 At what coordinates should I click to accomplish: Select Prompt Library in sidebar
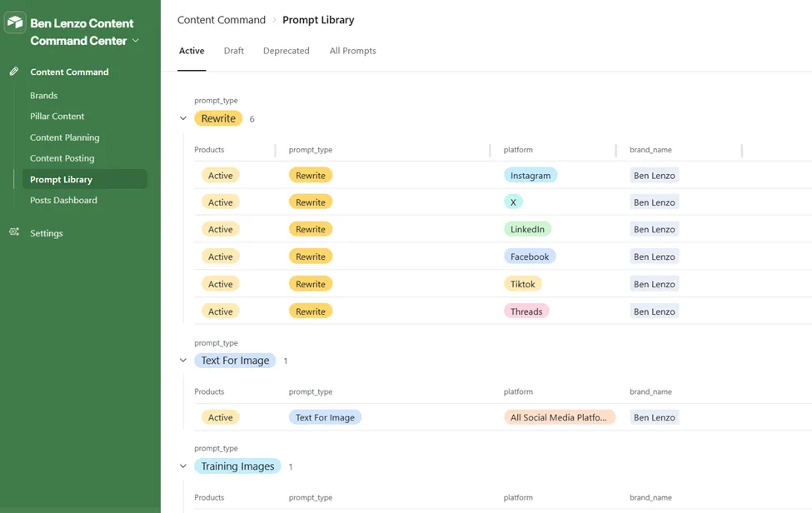(x=85, y=179)
